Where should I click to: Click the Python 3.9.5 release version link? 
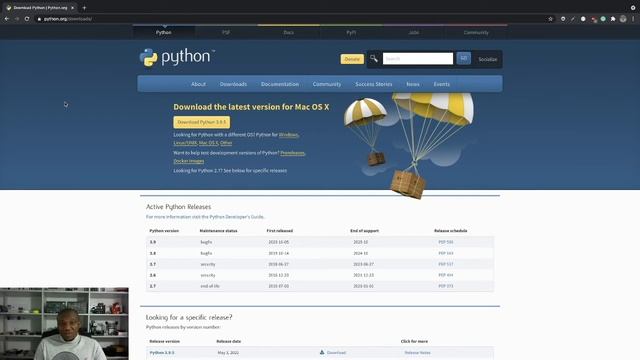coord(162,352)
